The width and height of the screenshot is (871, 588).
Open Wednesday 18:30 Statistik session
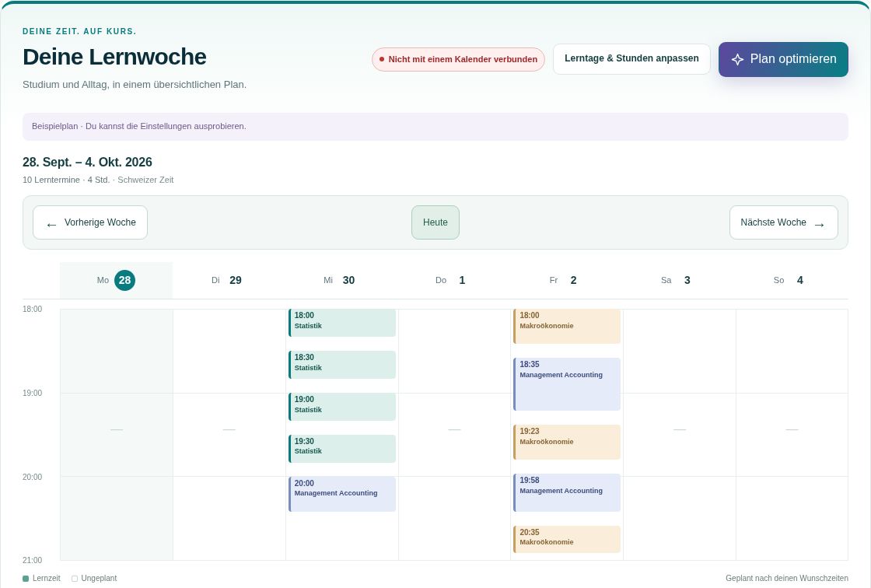coord(342,365)
